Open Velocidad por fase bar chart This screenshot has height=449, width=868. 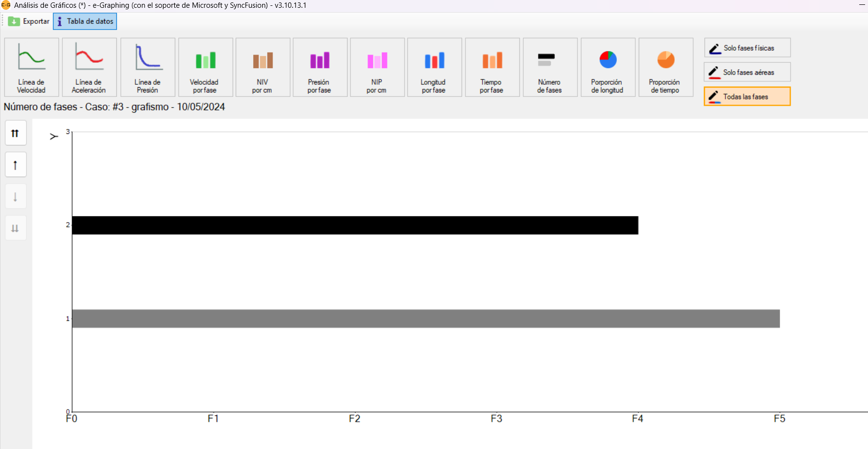[205, 67]
